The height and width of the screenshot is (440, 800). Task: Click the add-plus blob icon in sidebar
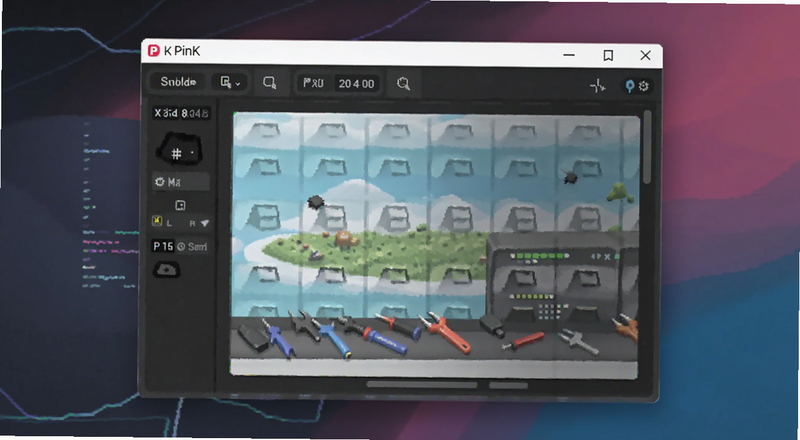(x=166, y=270)
